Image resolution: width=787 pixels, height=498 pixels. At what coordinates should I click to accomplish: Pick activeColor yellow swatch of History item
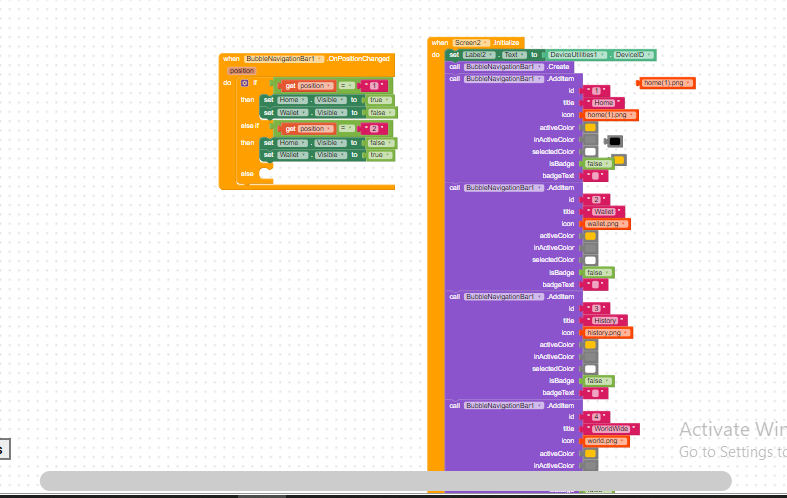click(590, 345)
